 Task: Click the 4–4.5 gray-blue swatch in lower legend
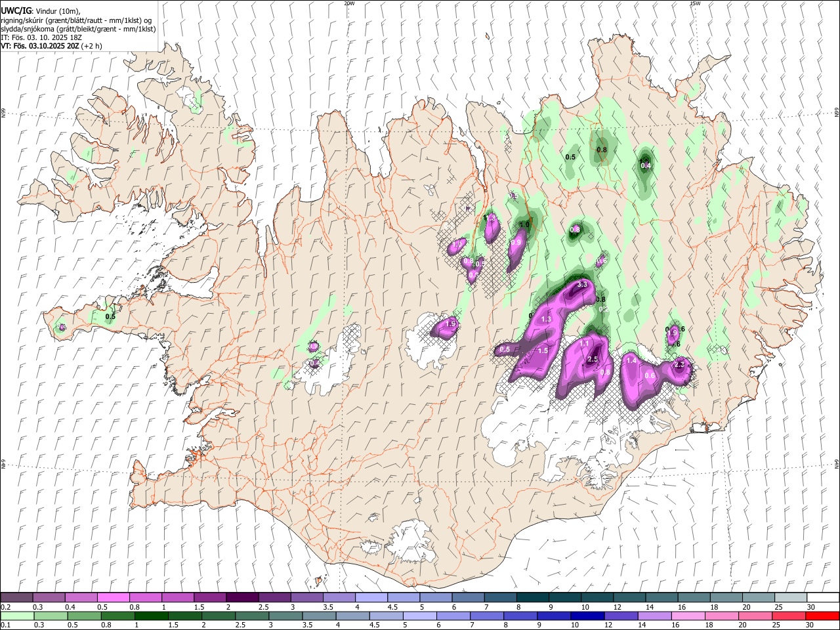click(352, 616)
